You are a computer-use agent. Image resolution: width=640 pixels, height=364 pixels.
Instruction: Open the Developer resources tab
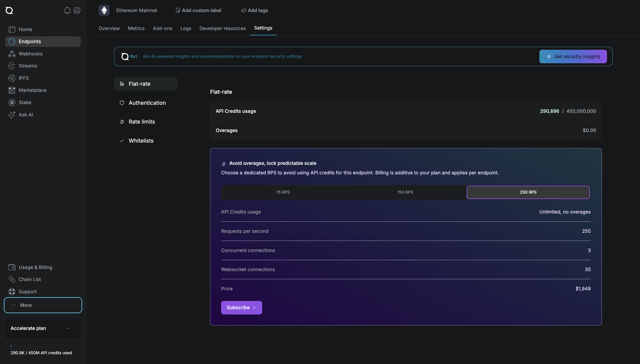[222, 28]
